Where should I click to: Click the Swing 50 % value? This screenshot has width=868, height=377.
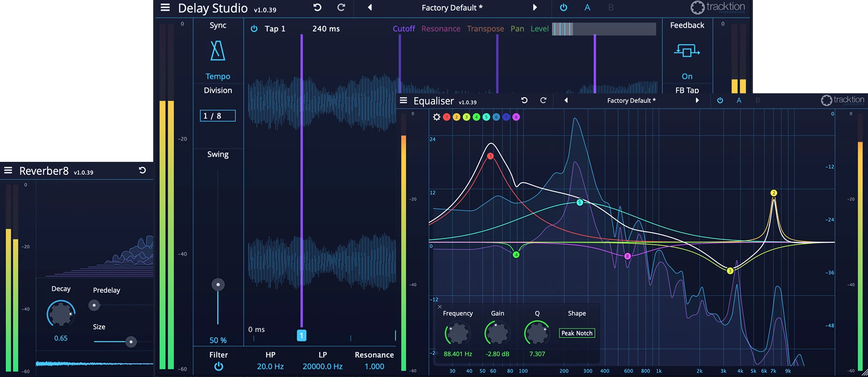pos(218,340)
